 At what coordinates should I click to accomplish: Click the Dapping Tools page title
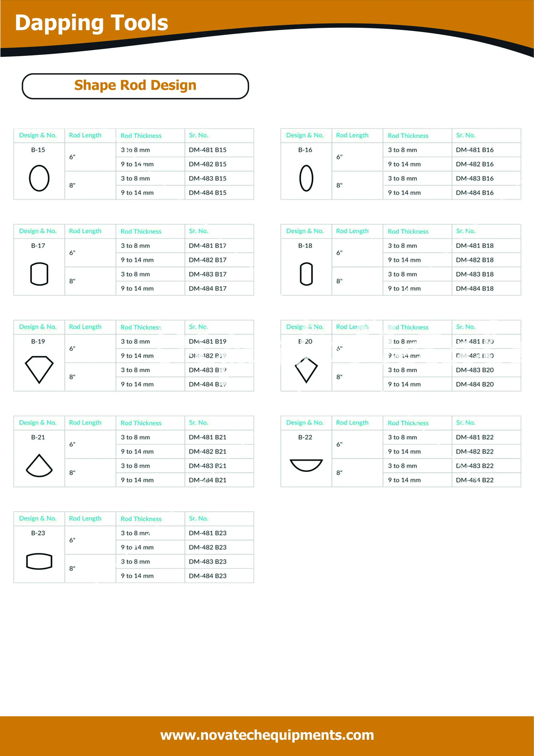point(91,23)
